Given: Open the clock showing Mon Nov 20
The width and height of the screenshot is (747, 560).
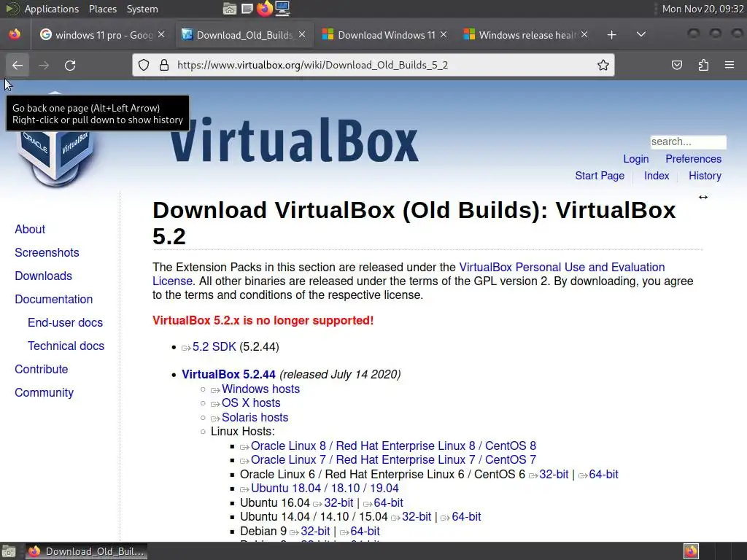Looking at the screenshot, I should pos(703,9).
